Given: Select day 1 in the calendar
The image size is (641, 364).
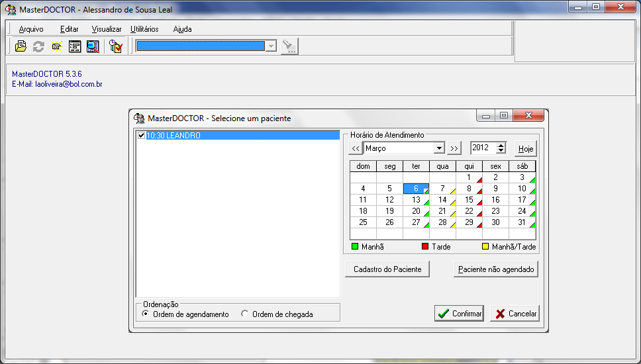Looking at the screenshot, I should 469,177.
